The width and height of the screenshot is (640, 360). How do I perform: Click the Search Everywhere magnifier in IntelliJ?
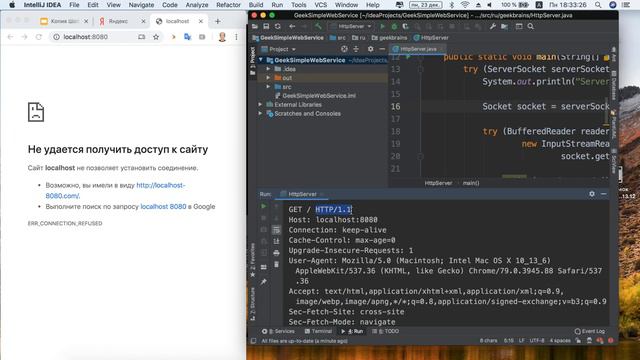coord(531,27)
